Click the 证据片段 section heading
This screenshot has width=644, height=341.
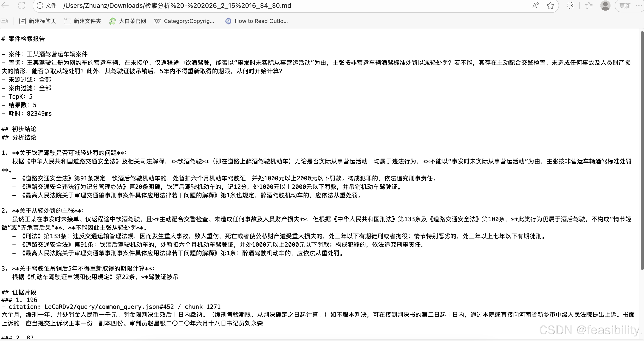point(24,292)
